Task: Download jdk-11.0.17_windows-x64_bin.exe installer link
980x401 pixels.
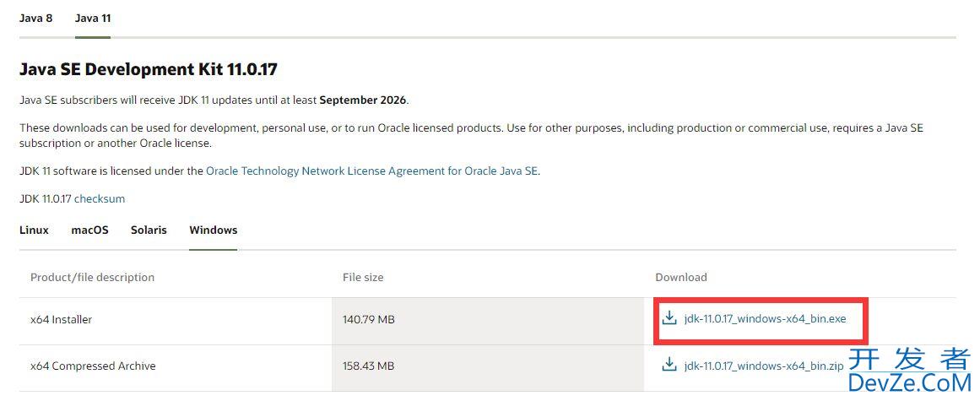Action: click(x=765, y=318)
